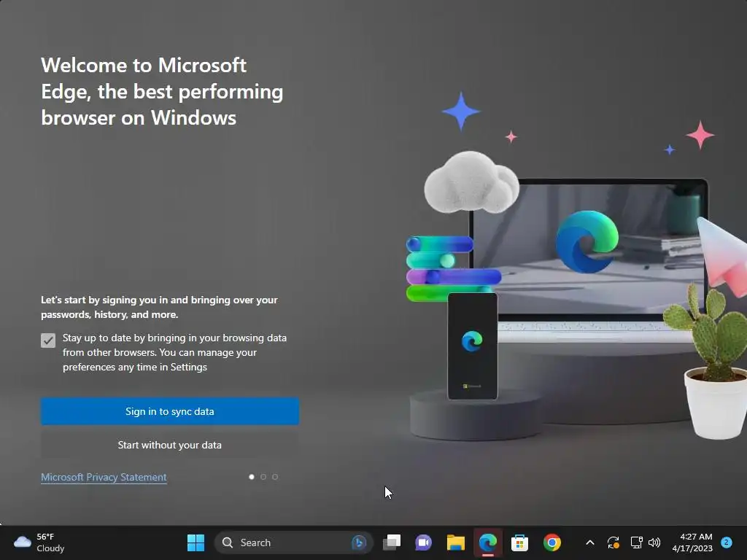The height and width of the screenshot is (560, 747).
Task: Expand the hidden system tray icons chevron
Action: pos(589,542)
